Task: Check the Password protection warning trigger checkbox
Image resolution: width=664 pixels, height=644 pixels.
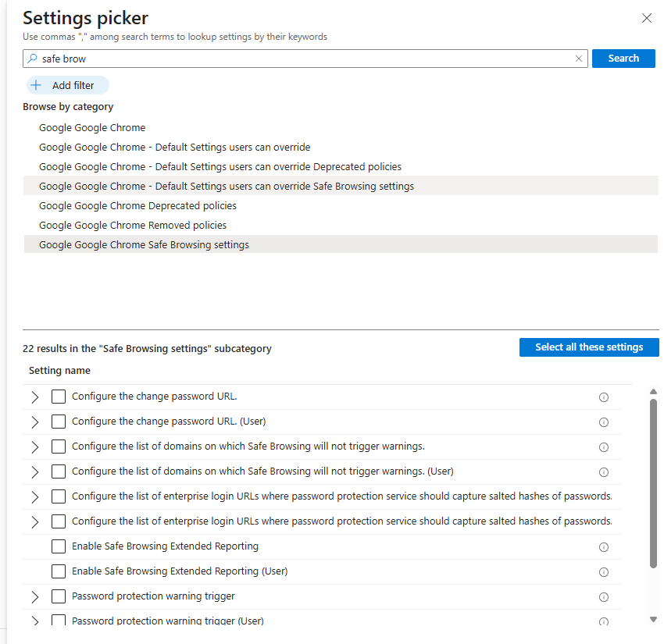Action: point(59,596)
